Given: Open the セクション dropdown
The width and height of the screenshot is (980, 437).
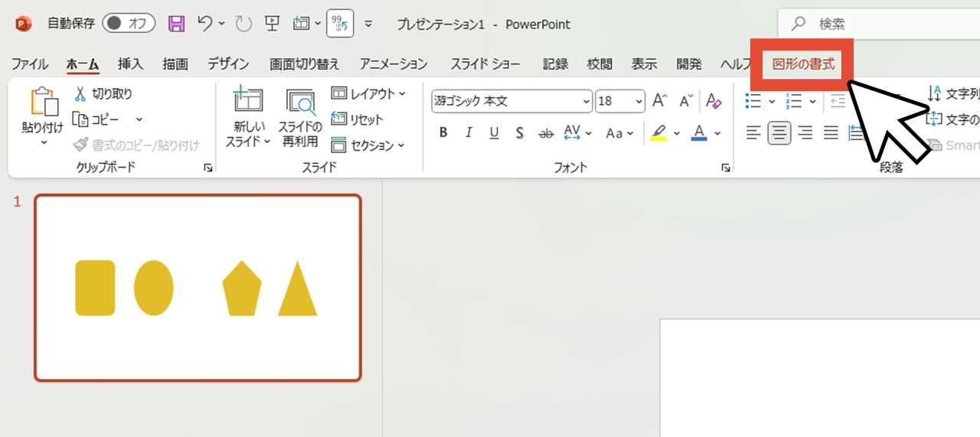Looking at the screenshot, I should coord(368,145).
